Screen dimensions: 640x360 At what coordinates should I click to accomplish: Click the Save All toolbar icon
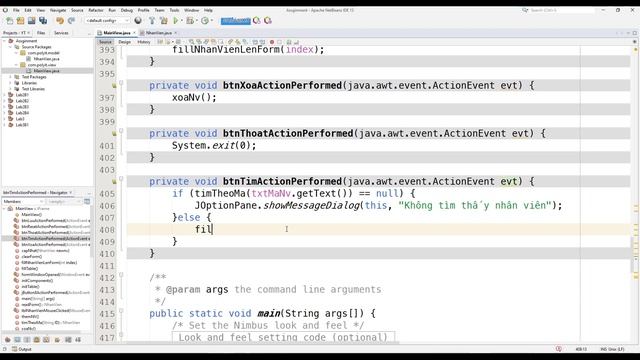[x=43, y=20]
